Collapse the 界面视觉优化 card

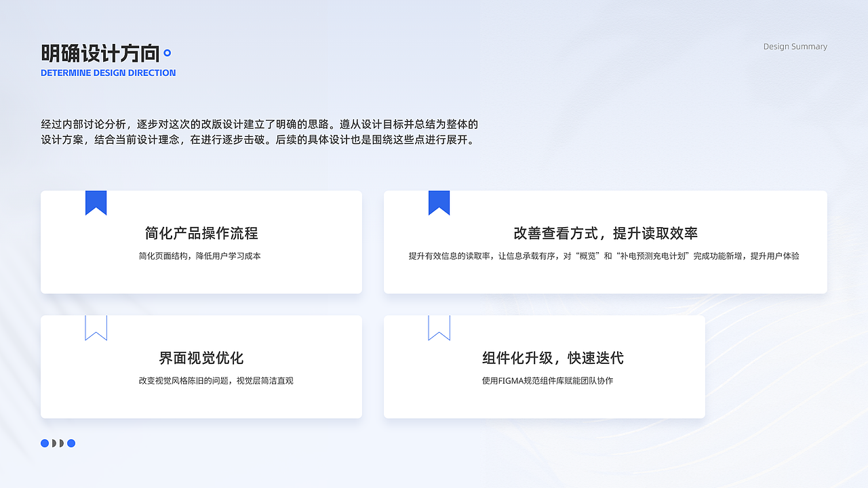[x=201, y=367]
